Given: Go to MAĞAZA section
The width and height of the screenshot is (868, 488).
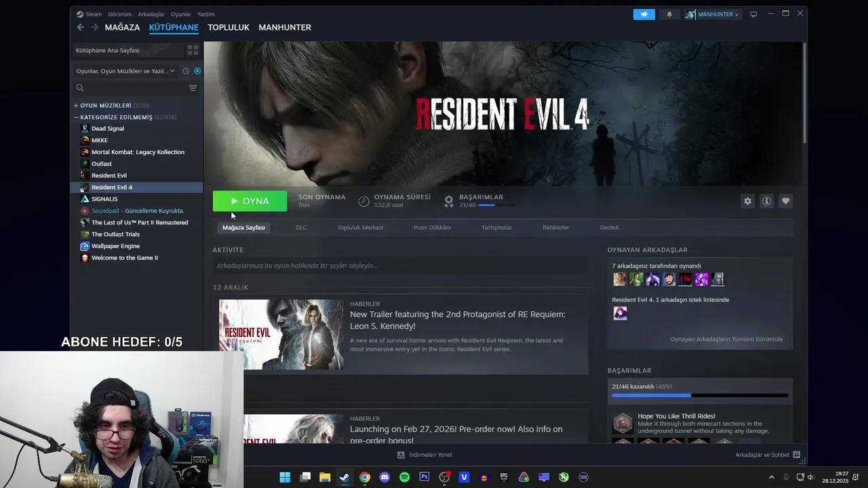Looking at the screenshot, I should click(122, 27).
